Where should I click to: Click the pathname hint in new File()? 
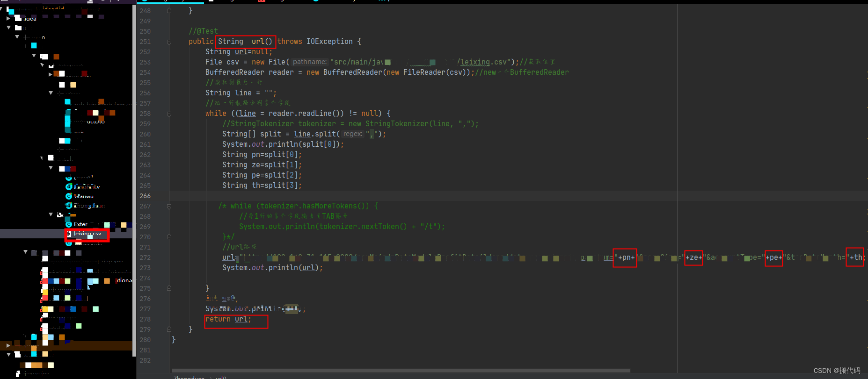click(310, 62)
